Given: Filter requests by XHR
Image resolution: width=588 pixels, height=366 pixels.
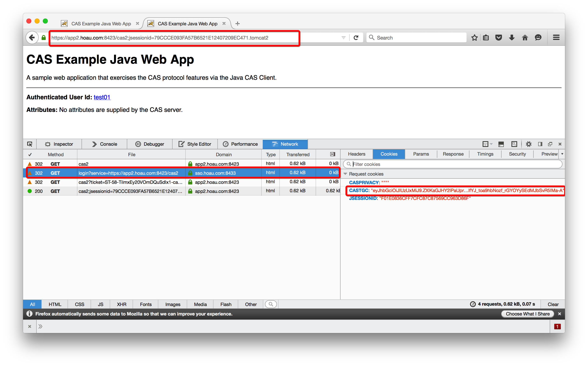Looking at the screenshot, I should [x=121, y=304].
